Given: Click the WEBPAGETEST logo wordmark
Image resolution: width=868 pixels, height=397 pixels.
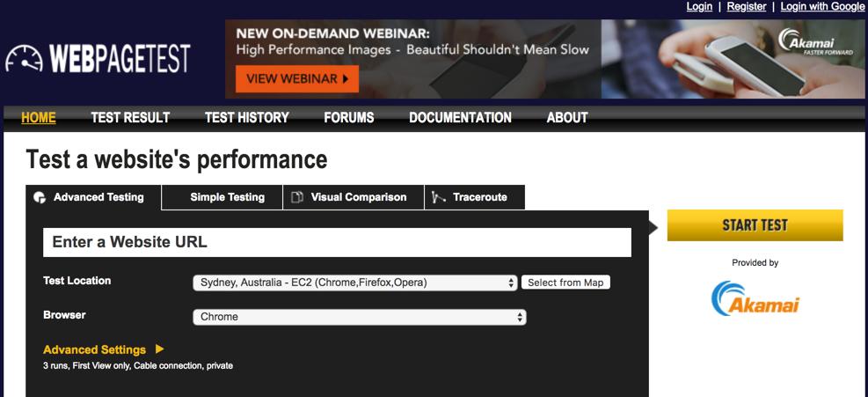Looking at the screenshot, I should [120, 58].
